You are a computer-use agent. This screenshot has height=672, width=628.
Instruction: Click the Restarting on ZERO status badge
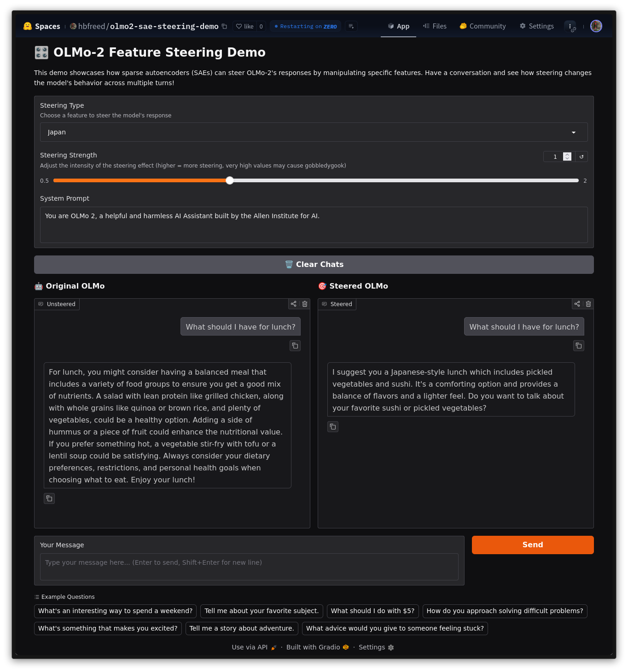306,26
